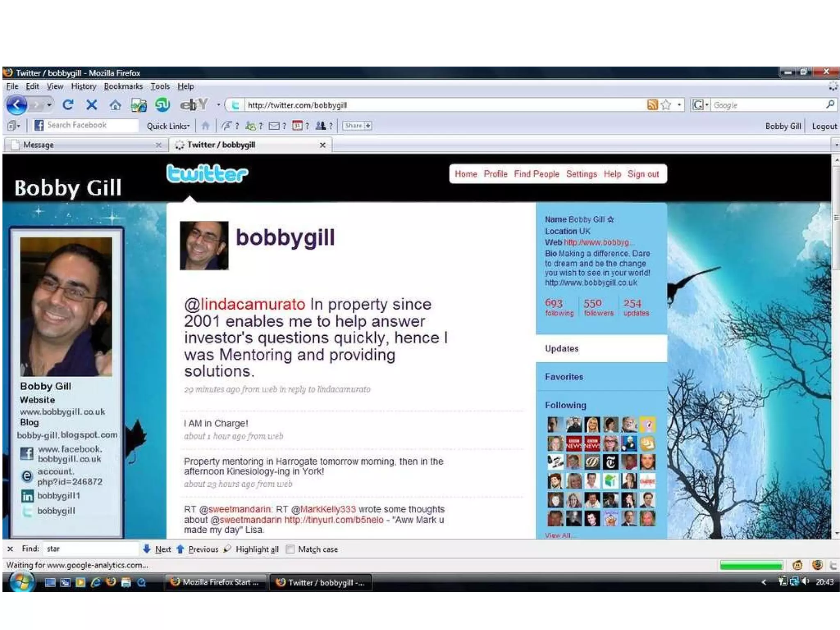Enable the Match case checkbox
Viewport: 840px width, 630px height.
tap(290, 549)
